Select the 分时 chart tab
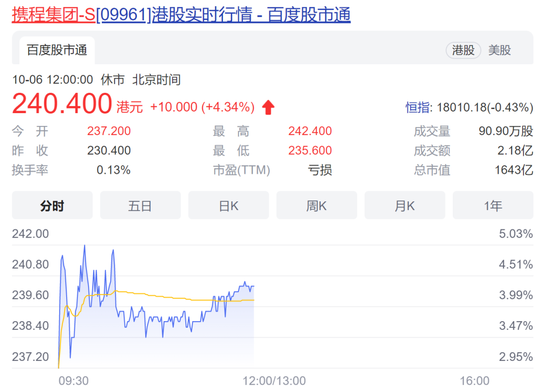Viewport: 550px width, 392px height. [52, 205]
